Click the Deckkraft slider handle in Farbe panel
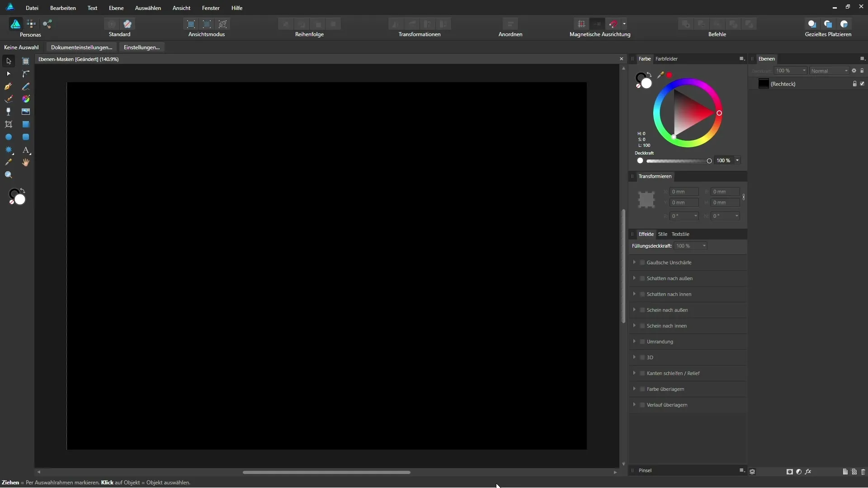Viewport: 868px width, 488px height. tap(709, 161)
